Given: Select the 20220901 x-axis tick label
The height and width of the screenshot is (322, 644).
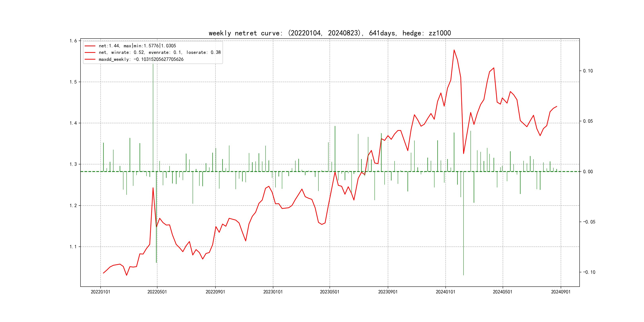Looking at the screenshot, I should [x=215, y=292].
